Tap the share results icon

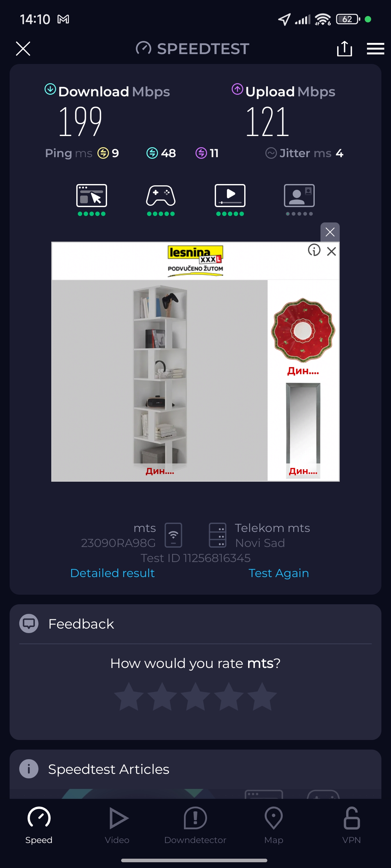[344, 49]
